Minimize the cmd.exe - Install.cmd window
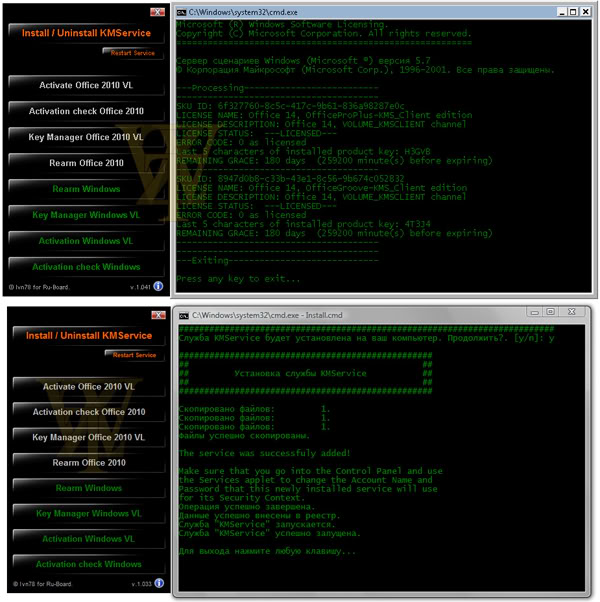 534,312
